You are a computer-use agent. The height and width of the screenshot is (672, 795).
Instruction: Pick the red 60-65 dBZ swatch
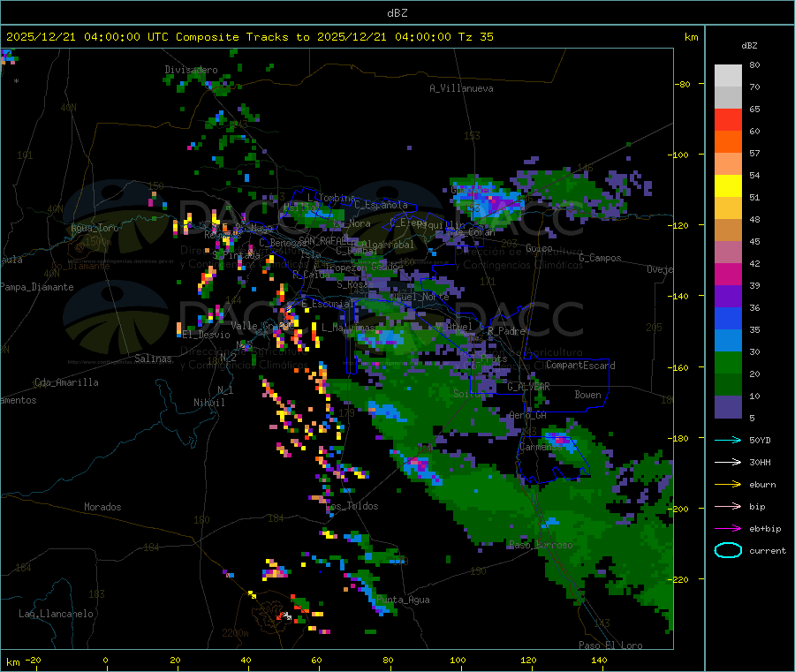pos(728,120)
